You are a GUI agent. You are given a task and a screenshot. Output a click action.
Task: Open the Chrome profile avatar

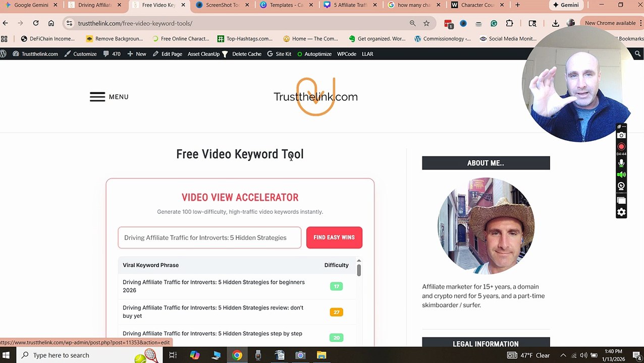pyautogui.click(x=571, y=23)
